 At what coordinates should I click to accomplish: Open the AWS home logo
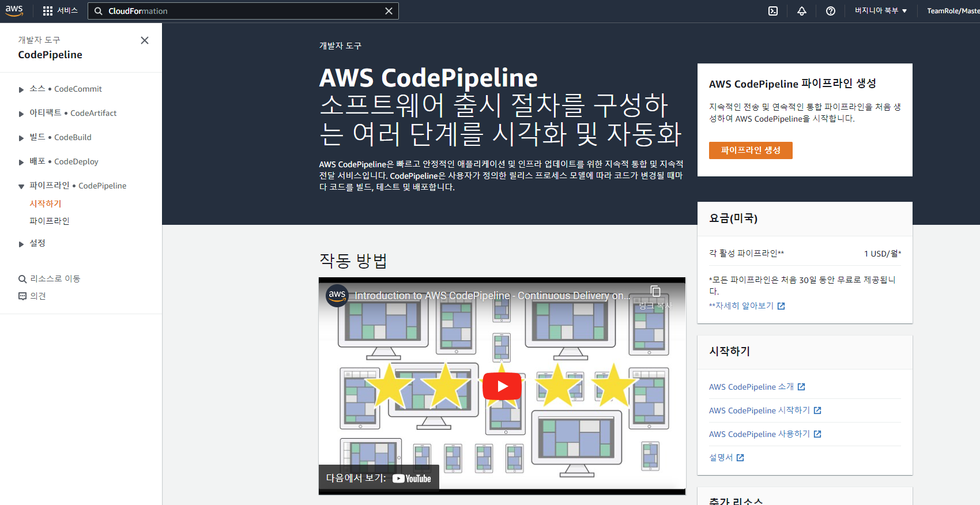(x=14, y=11)
